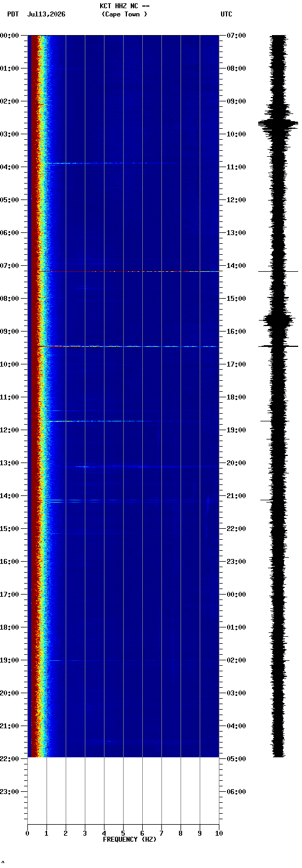Click the UTC time label "21:00"
The image size is (302, 868).
[236, 496]
